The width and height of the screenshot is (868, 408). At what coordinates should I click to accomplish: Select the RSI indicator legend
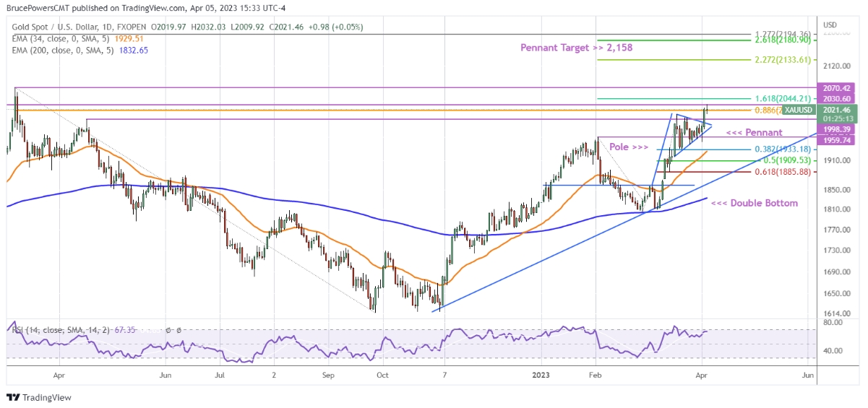(61, 330)
